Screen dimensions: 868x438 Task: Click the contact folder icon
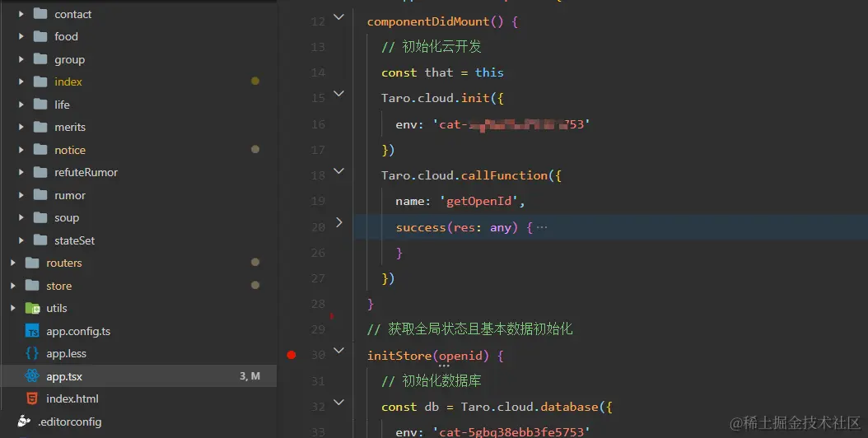[40, 13]
